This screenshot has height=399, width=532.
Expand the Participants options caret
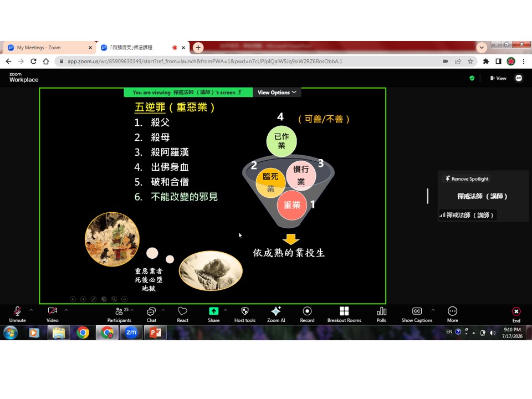tap(132, 310)
